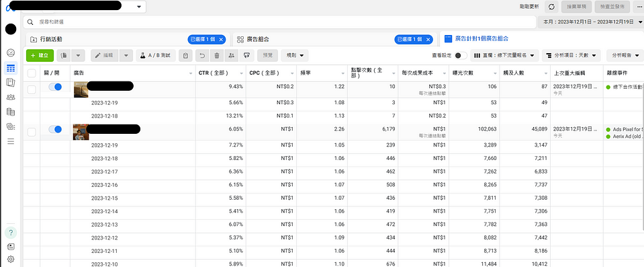Viewport: 644px width, 267px height.
Task: Click the duplicate ad icon button
Action: click(64, 55)
